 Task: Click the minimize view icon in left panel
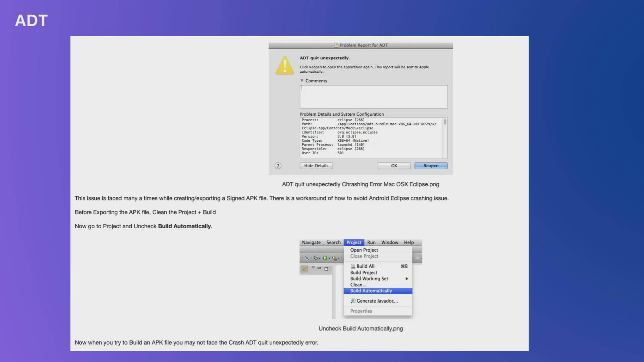point(319,268)
